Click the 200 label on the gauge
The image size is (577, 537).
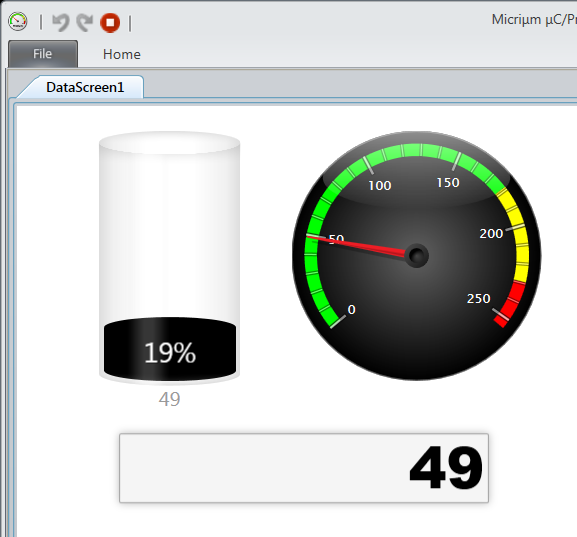tap(491, 234)
